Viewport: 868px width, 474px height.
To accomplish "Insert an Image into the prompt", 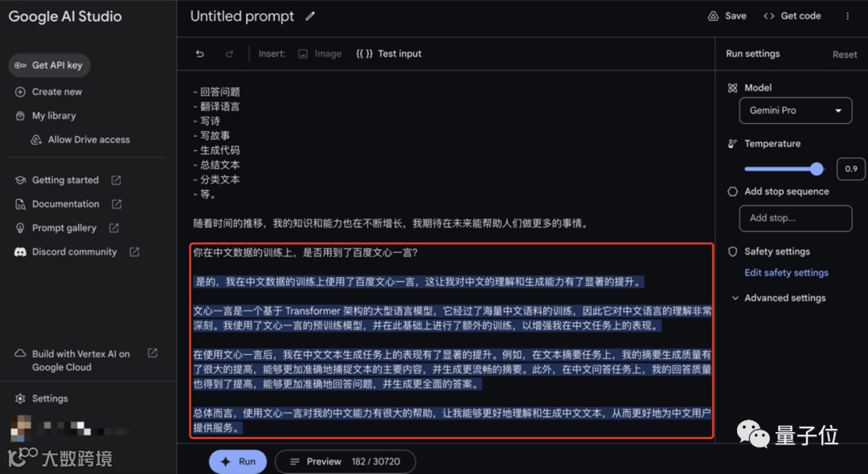I will point(319,54).
